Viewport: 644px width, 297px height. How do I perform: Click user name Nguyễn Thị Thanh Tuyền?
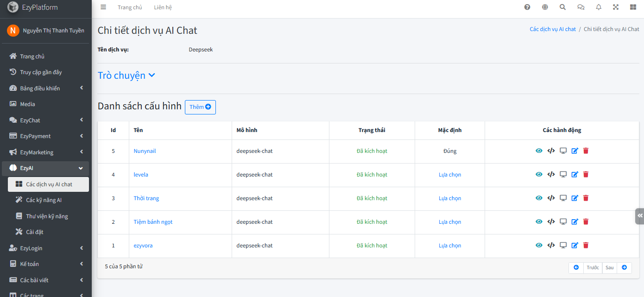click(53, 31)
